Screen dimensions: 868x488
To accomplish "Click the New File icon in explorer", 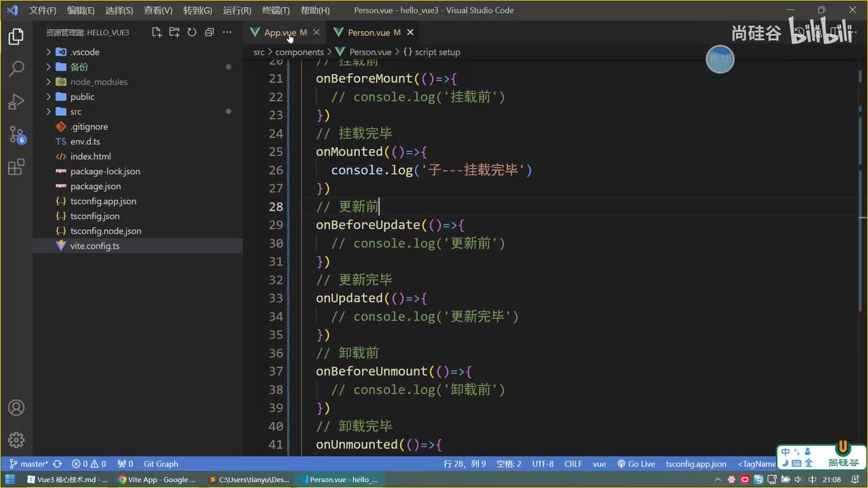I will [157, 33].
